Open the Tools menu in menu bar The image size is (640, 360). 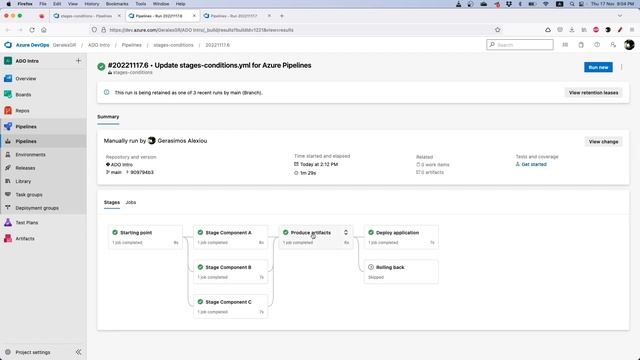(x=141, y=4)
